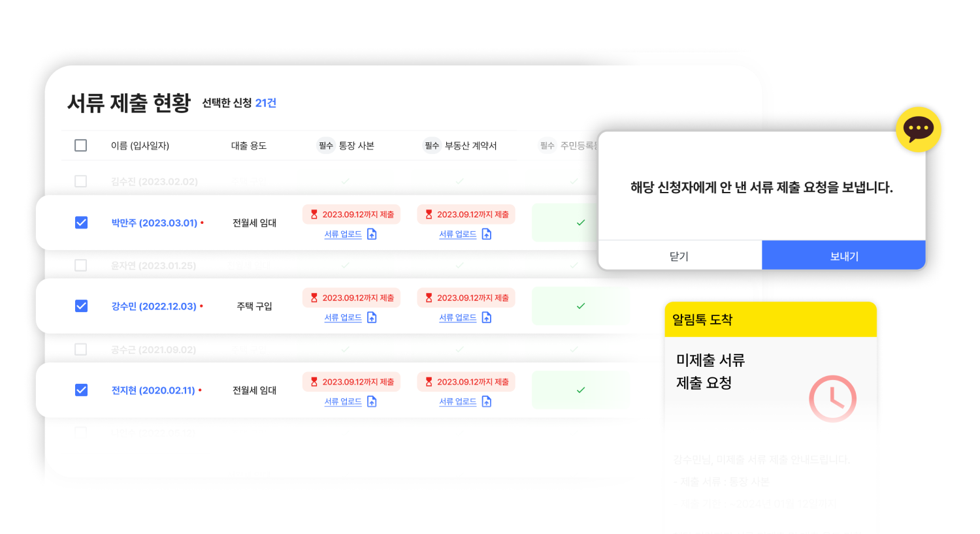Click upload icon for 전지현 부동산 계약서
Screen dimensions: 980x534
[487, 401]
